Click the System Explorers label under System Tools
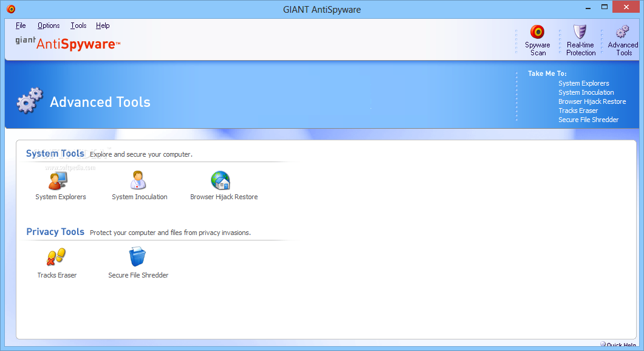The image size is (644, 351). [61, 197]
